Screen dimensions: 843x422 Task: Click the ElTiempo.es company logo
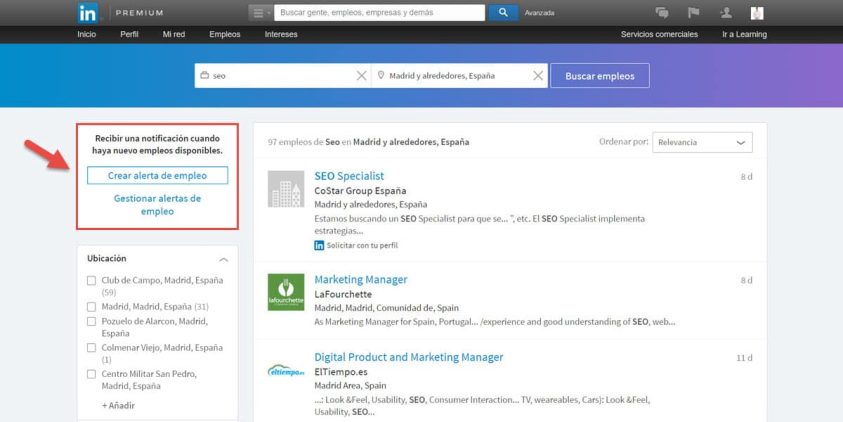coord(286,371)
